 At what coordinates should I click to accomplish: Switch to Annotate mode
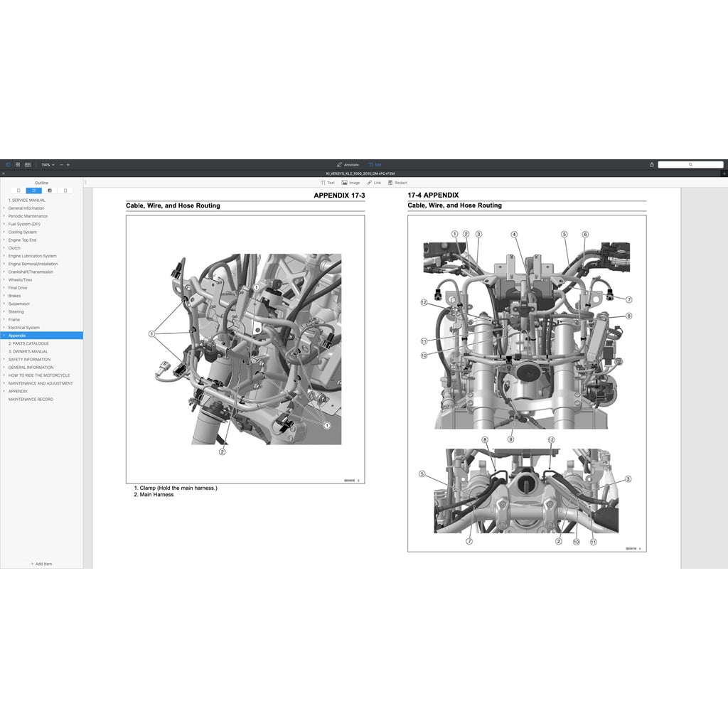tap(349, 164)
